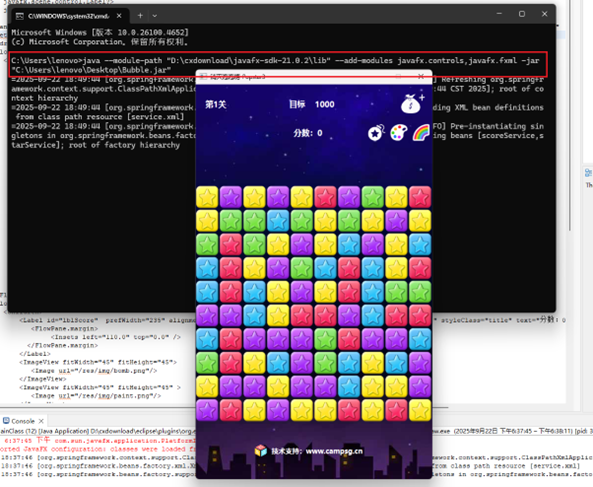Screen dimensions: 593x487
Task: Click the cube logo beside the support text
Action: (261, 451)
